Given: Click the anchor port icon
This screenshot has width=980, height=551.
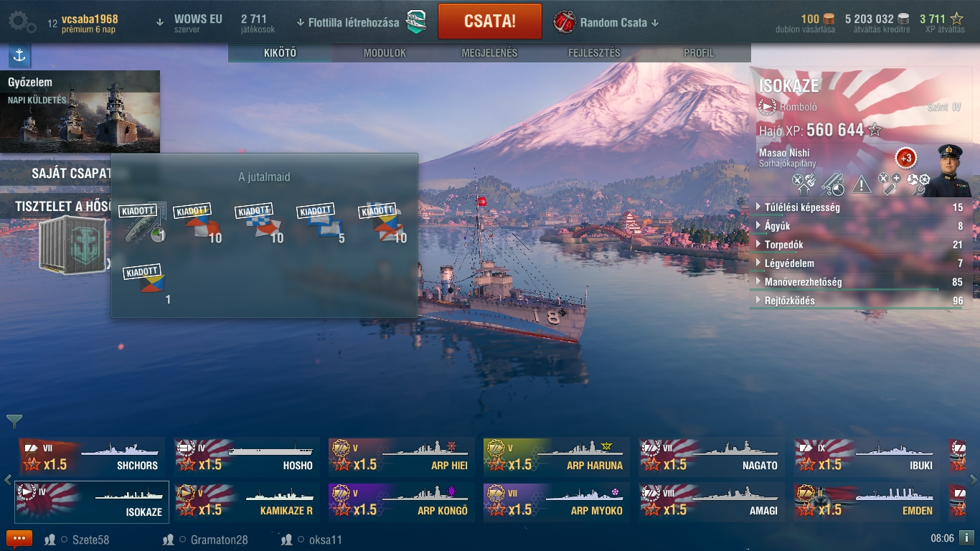Looking at the screenshot, I should (x=19, y=55).
